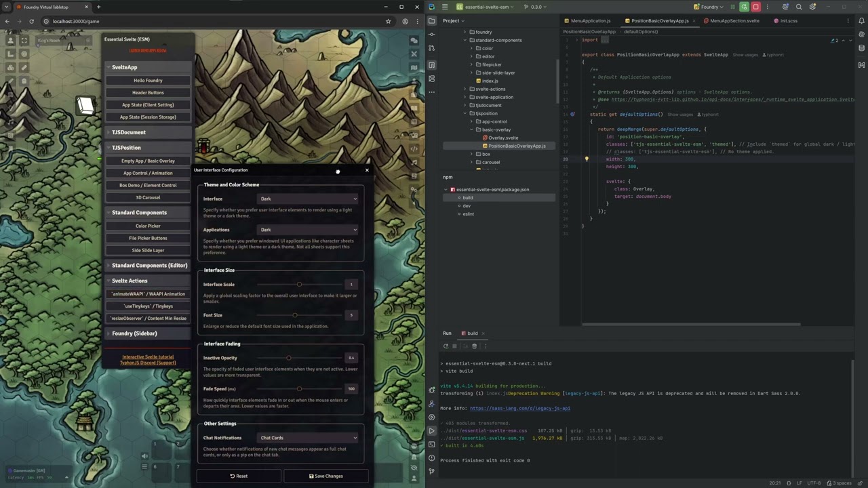Open IDE Project folder tool window icon

(x=432, y=21)
